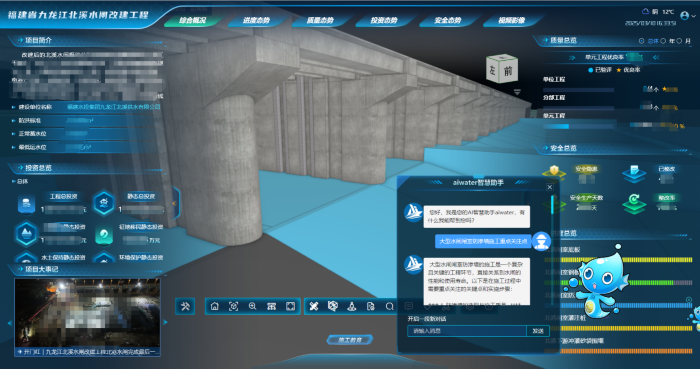Click the 发送 send button
The height and width of the screenshot is (369, 700).
pyautogui.click(x=538, y=331)
